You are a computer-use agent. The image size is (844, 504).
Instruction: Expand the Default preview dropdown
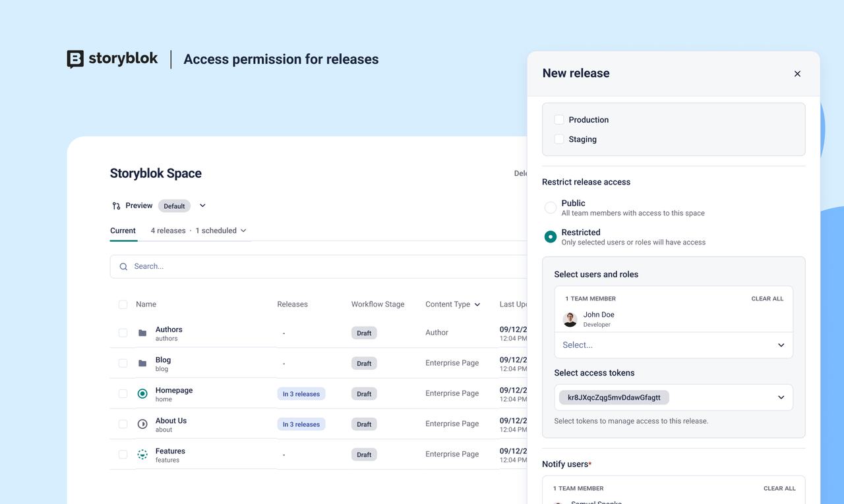point(202,206)
